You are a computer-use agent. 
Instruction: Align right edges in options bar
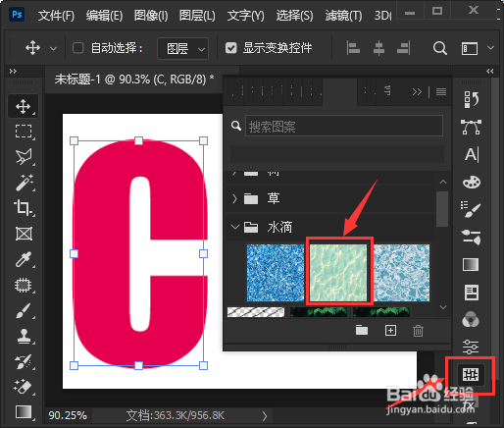[404, 48]
